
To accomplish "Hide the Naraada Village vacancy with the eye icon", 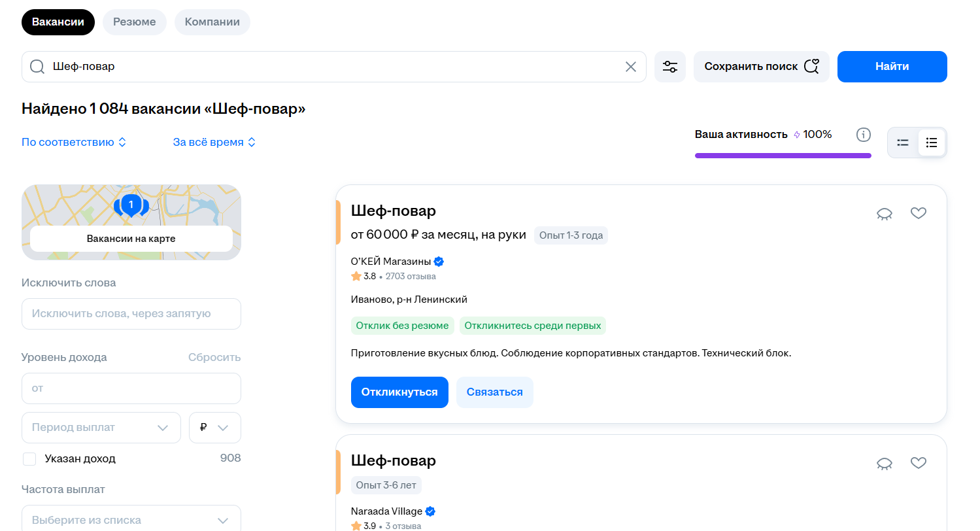I will click(885, 464).
